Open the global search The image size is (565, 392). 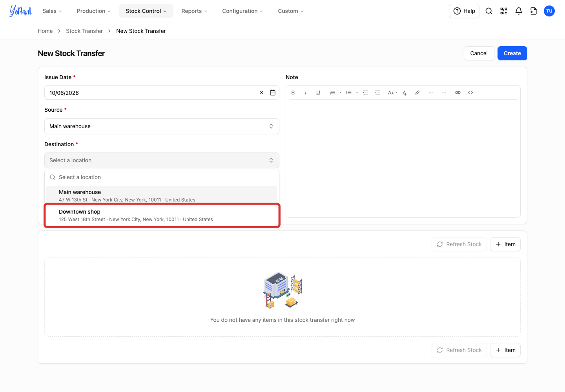coord(489,11)
